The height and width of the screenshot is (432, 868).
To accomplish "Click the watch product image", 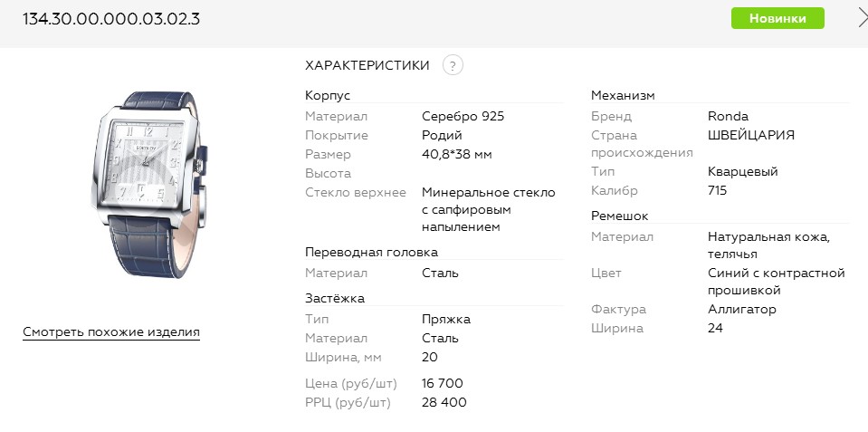I will pos(152,186).
